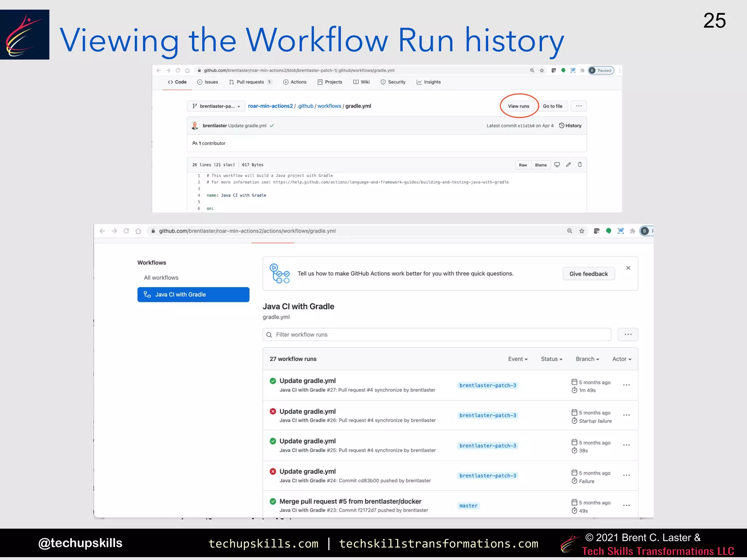Expand Event filter dropdown
Viewport: 747px width, 560px height.
518,359
